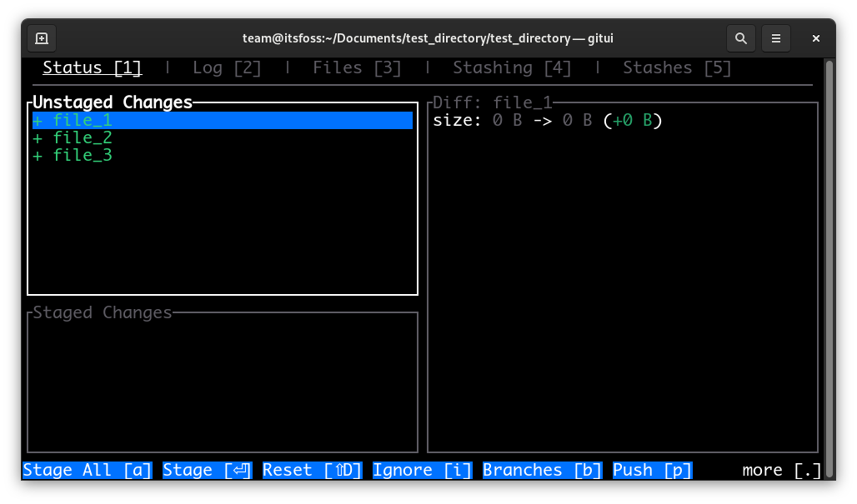Viewport: 857px width, 504px height.
Task: Switch to the Log [2] tab
Action: (x=226, y=67)
